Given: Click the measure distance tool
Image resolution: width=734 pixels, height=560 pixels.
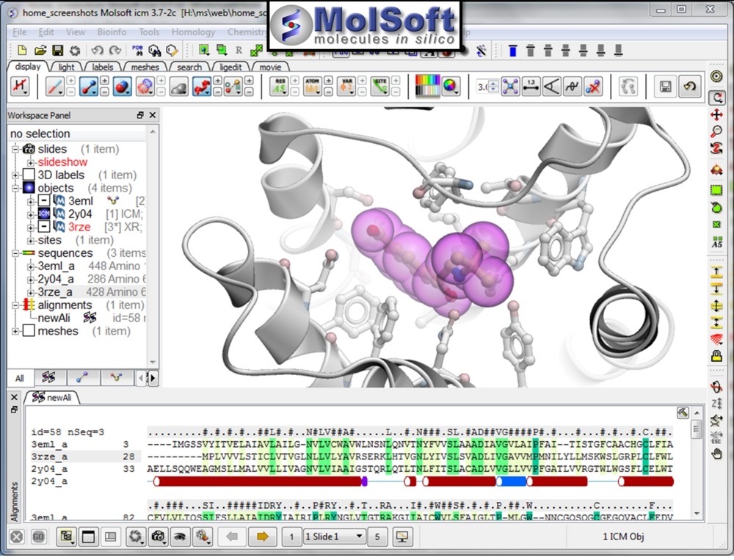Looking at the screenshot, I should (531, 87).
